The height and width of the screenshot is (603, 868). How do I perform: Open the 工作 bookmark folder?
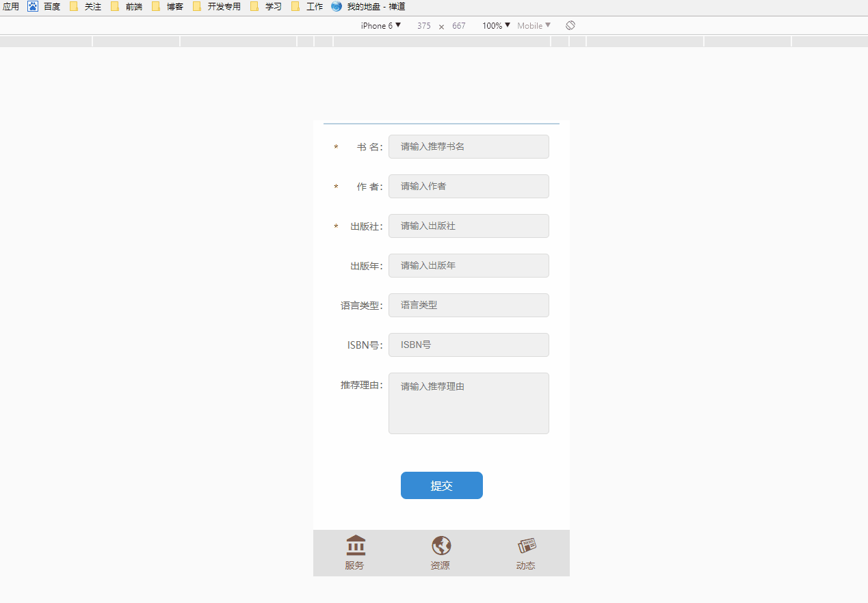[307, 6]
